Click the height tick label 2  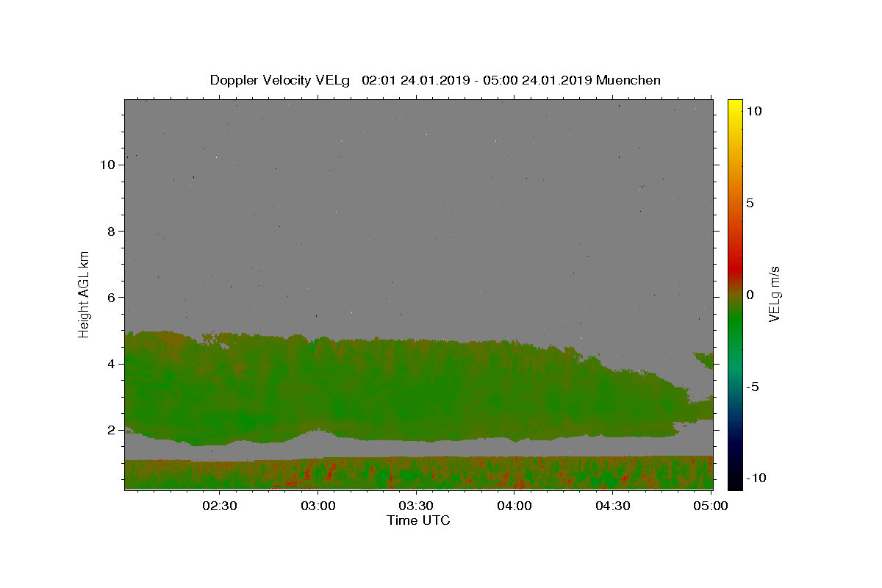(112, 430)
